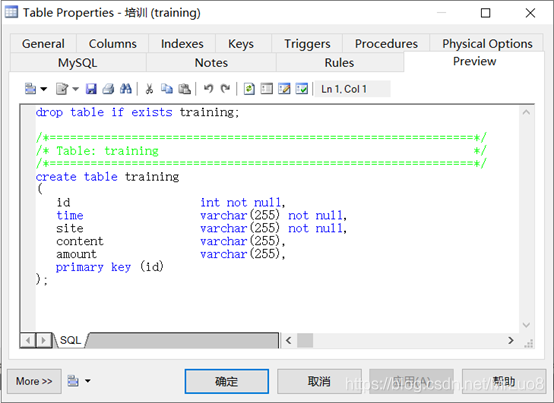Click the Copy icon in the toolbar
Viewport: 554px width, 403px height.
(167, 89)
